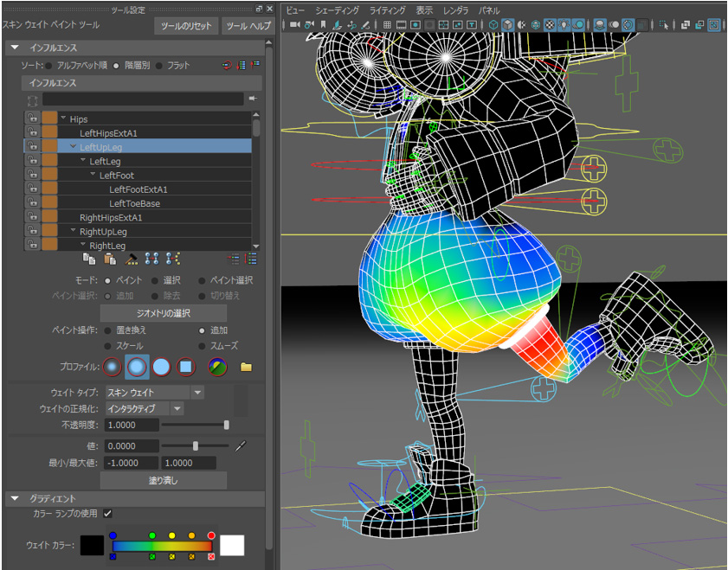
Task: Click the black ウェイト カラー swatch
Action: click(x=92, y=545)
